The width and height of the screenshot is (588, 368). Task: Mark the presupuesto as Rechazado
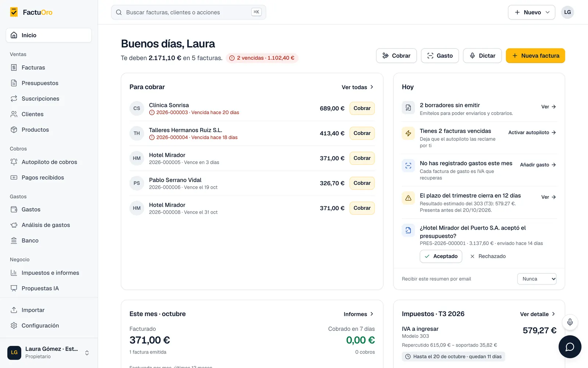488,256
